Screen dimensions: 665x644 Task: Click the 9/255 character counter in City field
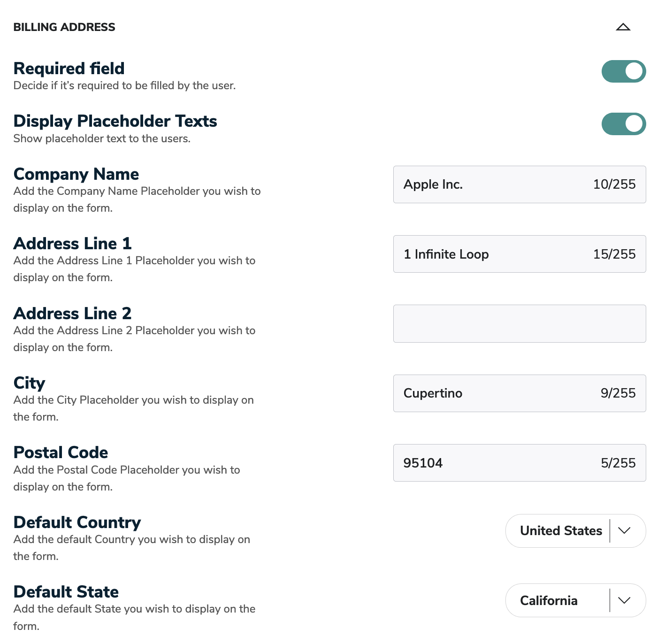[618, 393]
